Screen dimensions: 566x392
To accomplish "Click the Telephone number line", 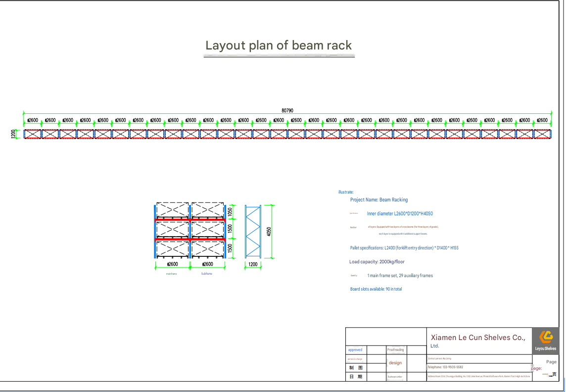I will [x=445, y=367].
